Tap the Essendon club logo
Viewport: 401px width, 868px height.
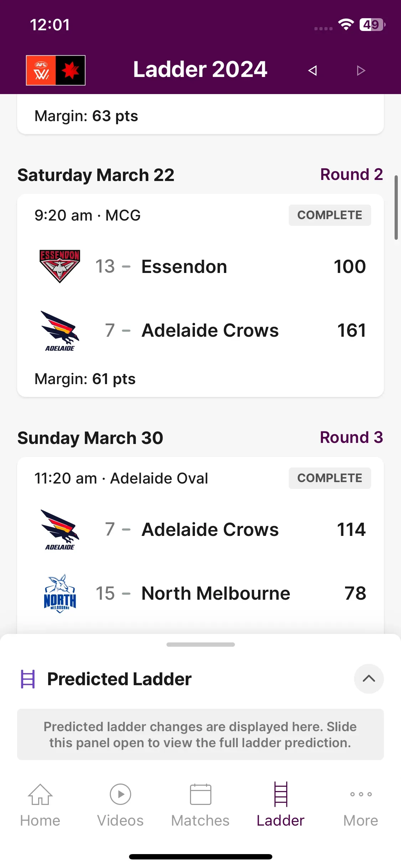[60, 266]
